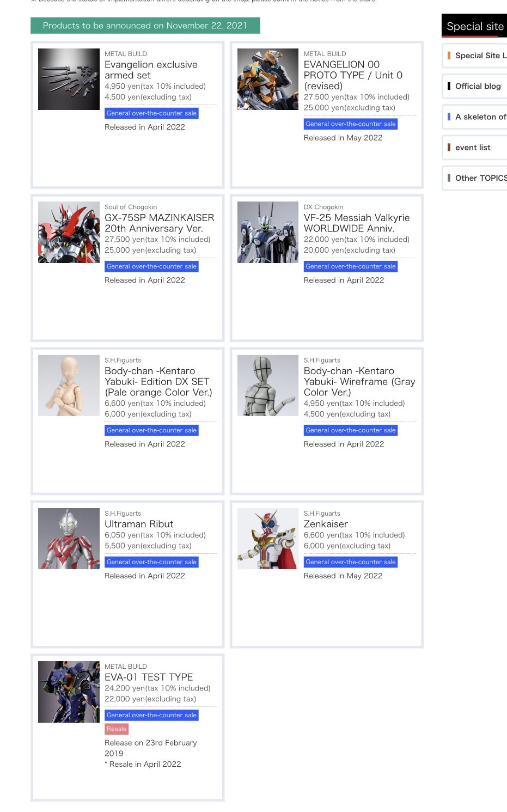
Task: Open the Other TOPICS sidebar link
Action: [x=475, y=178]
